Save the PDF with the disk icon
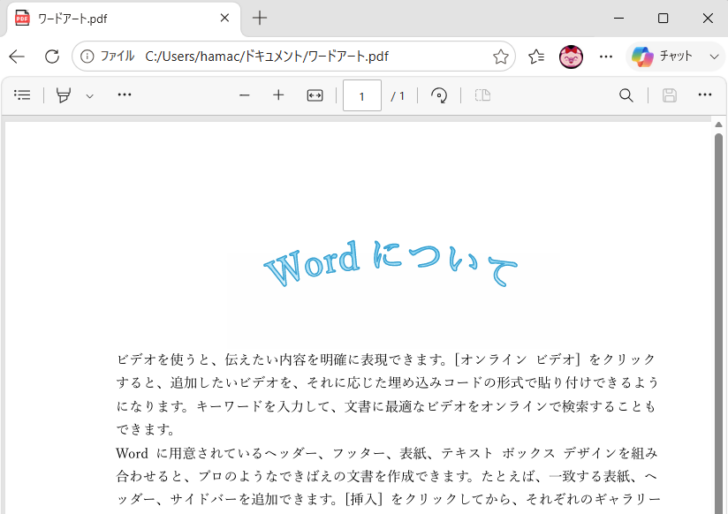This screenshot has width=728, height=514. pos(669,95)
